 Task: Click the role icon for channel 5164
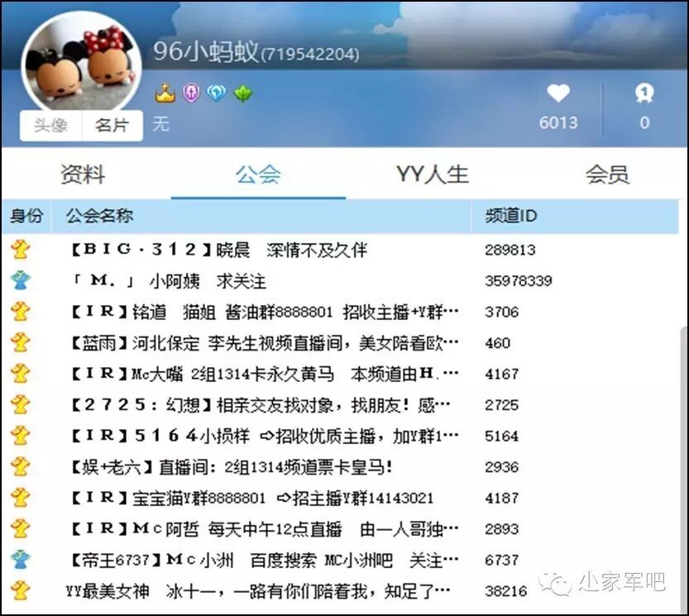[x=20, y=436]
